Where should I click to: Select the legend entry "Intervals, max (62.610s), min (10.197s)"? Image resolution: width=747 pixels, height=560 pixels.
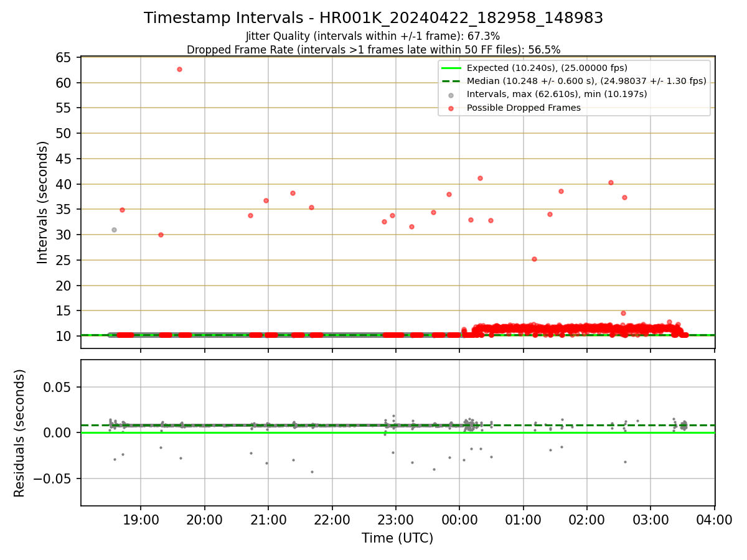pyautogui.click(x=557, y=94)
